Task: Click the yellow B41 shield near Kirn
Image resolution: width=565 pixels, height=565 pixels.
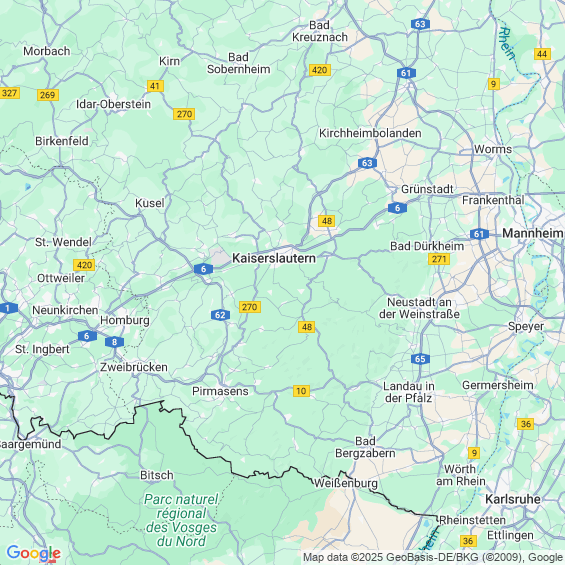Action: 155,86
